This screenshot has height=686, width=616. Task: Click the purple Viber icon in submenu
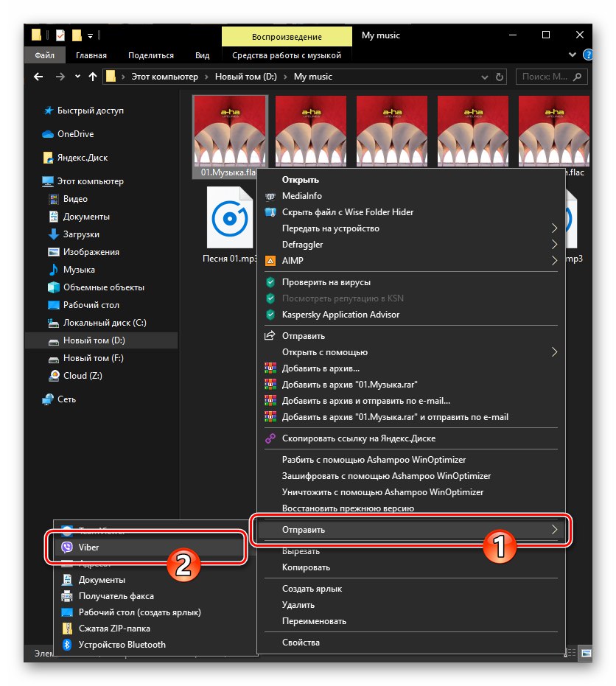pyautogui.click(x=67, y=547)
